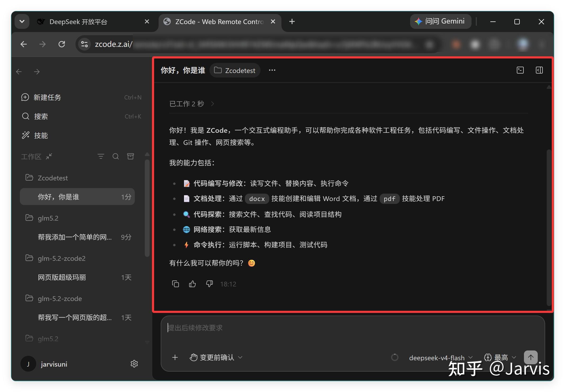Viewport: 565px width, 392px height.
Task: Navigate forward using sidebar right arrow
Action: click(37, 72)
